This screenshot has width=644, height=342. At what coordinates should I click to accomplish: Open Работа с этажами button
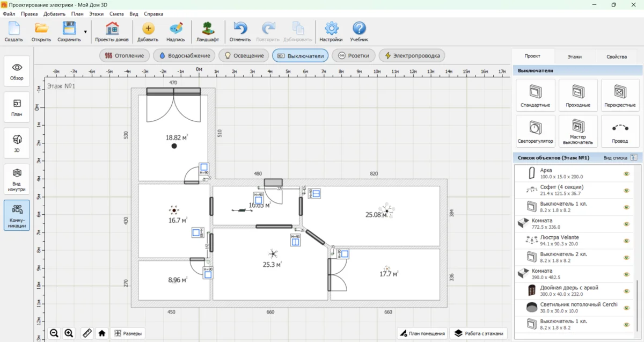coord(479,333)
